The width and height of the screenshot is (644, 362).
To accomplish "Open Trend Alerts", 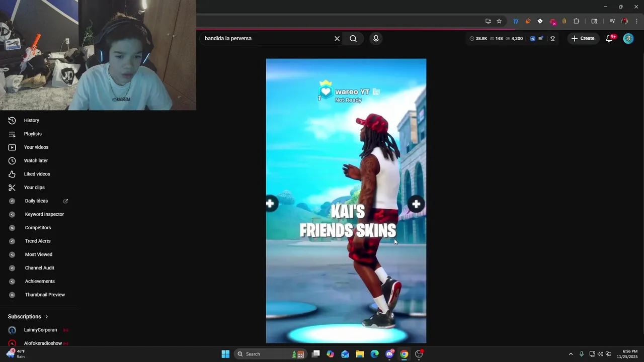I will point(38,241).
